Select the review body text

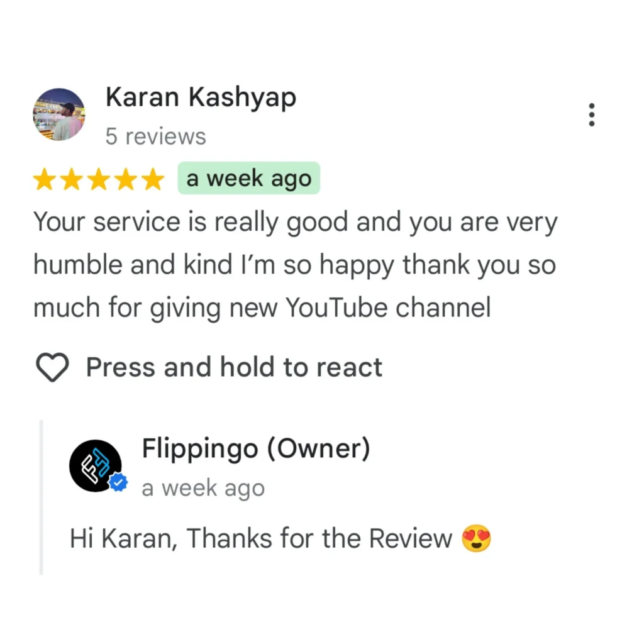(296, 265)
